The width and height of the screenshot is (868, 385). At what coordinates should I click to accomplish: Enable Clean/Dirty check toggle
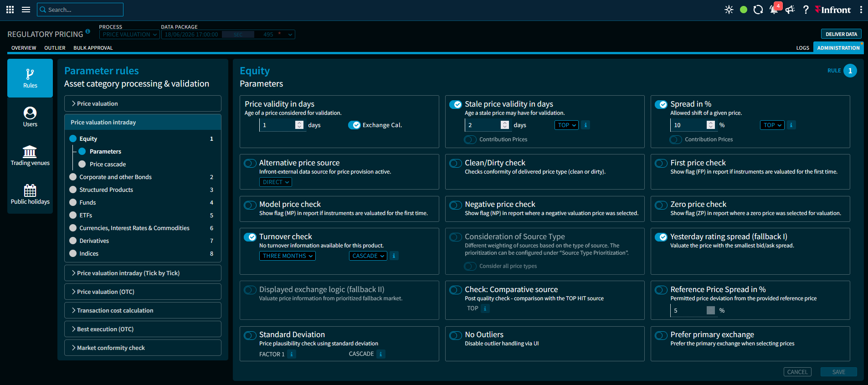click(456, 163)
